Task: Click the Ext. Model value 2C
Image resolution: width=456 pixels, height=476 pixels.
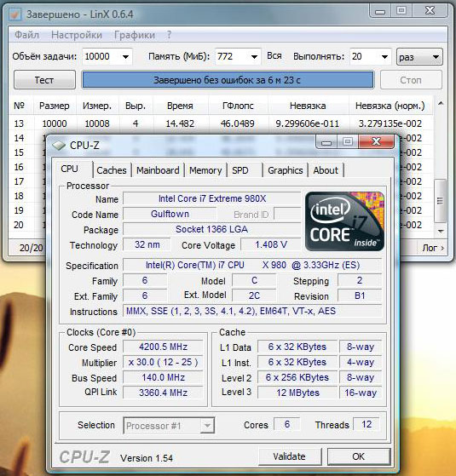Action: [254, 295]
